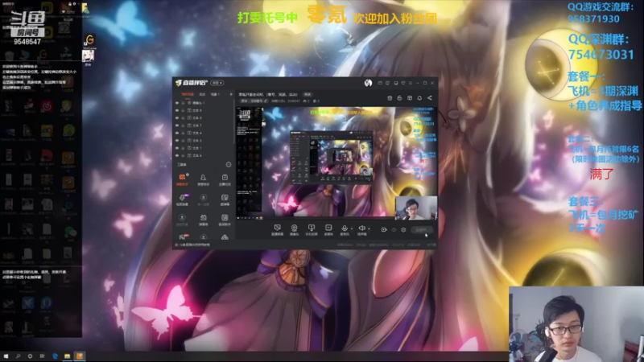Collapse the toolbox panel with circle button
The height and width of the screenshot is (362, 644).
tap(229, 165)
